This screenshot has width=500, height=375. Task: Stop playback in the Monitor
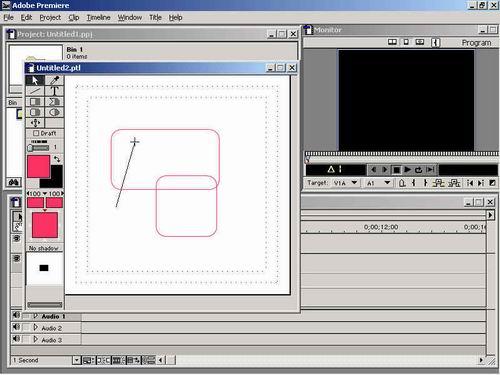click(396, 170)
